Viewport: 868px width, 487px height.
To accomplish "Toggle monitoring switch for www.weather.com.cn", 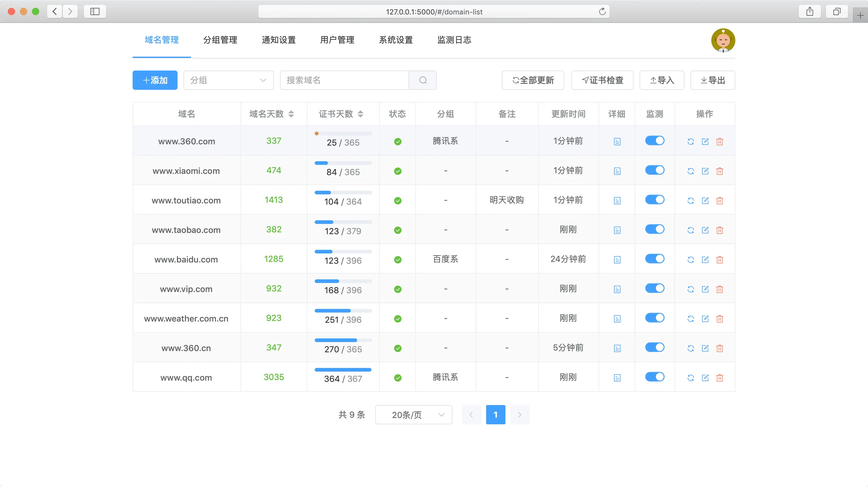I will [x=655, y=318].
